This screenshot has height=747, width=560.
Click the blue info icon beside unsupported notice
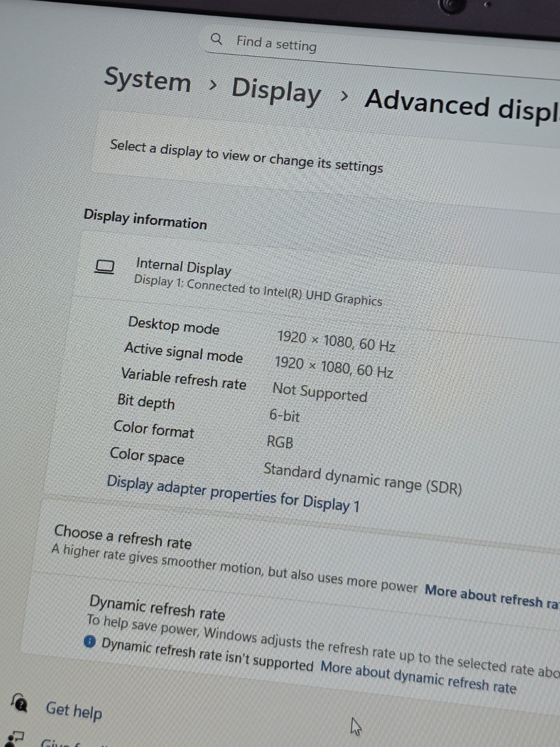coord(90,642)
